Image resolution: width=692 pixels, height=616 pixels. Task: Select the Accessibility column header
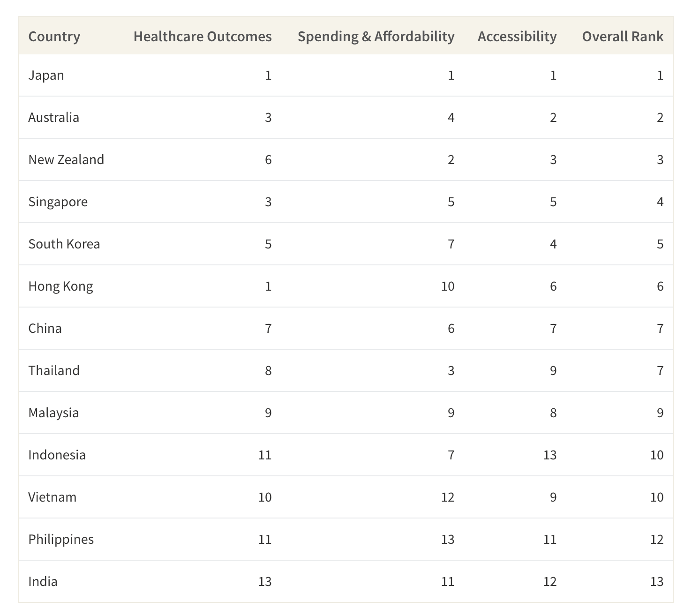point(517,37)
